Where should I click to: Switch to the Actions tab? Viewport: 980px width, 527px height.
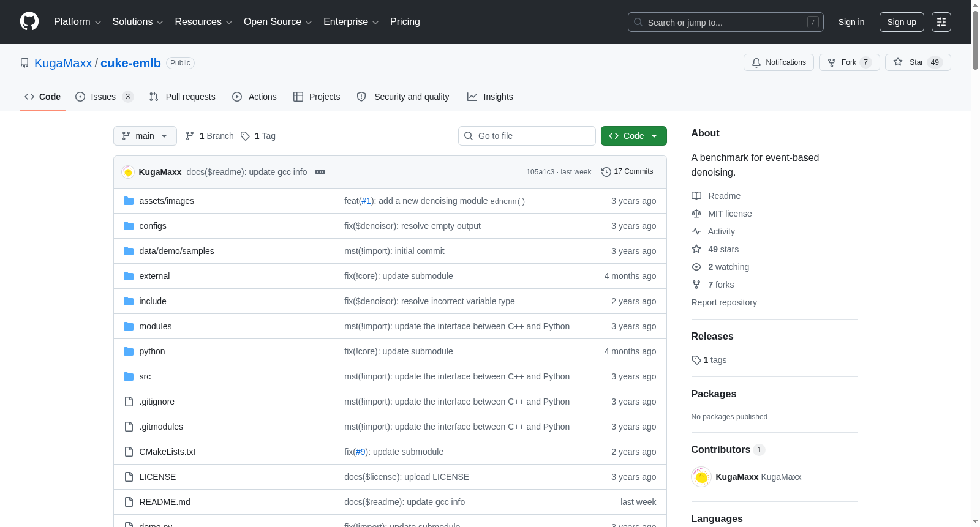pyautogui.click(x=255, y=97)
